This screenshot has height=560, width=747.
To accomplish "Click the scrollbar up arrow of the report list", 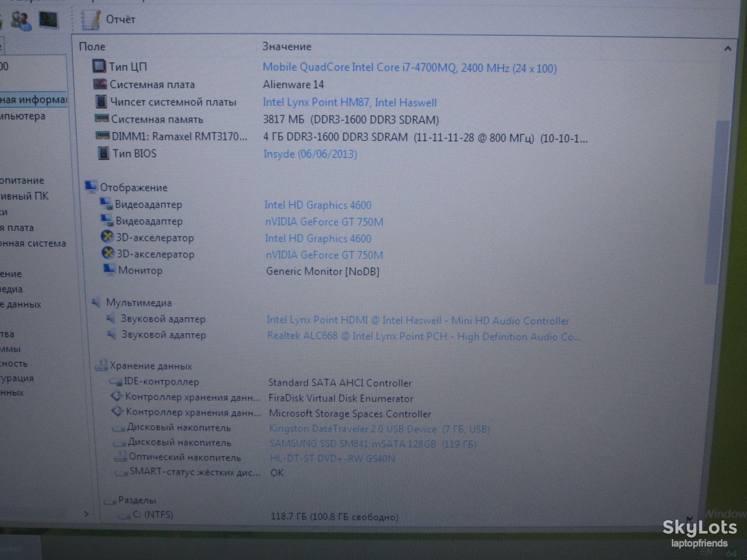I will coord(728,49).
